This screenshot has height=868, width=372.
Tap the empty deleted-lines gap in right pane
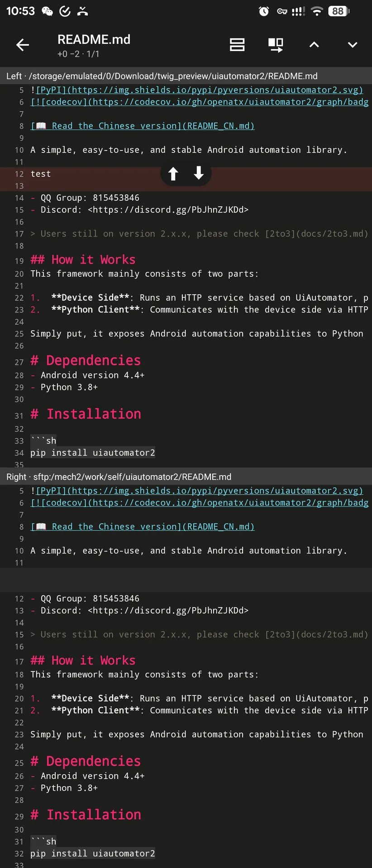pyautogui.click(x=186, y=580)
